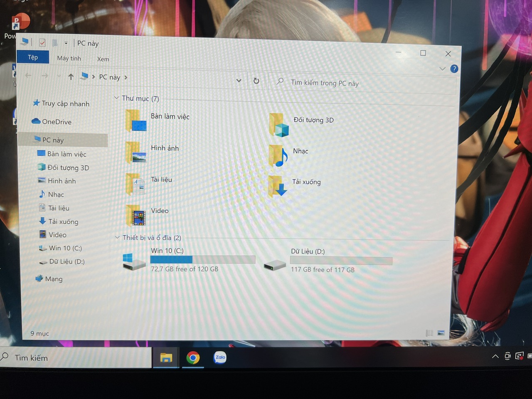Open the address bar history dropdown
The width and height of the screenshot is (532, 399).
(239, 80)
